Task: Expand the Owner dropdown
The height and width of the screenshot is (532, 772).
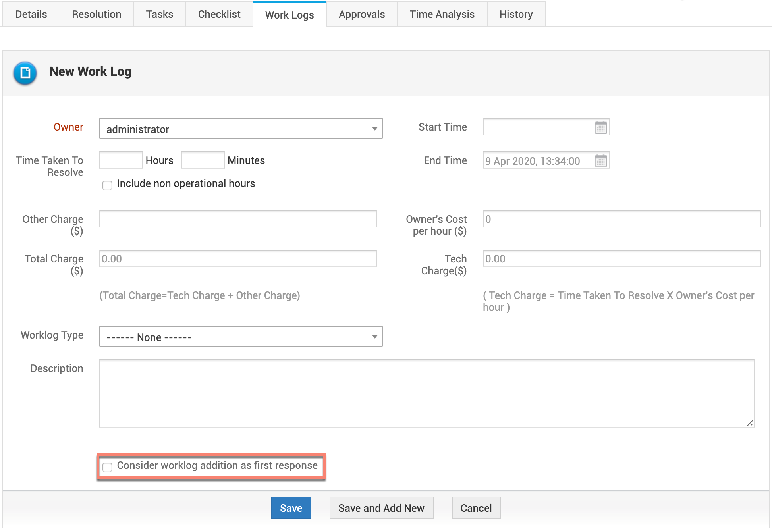Action: [x=241, y=129]
